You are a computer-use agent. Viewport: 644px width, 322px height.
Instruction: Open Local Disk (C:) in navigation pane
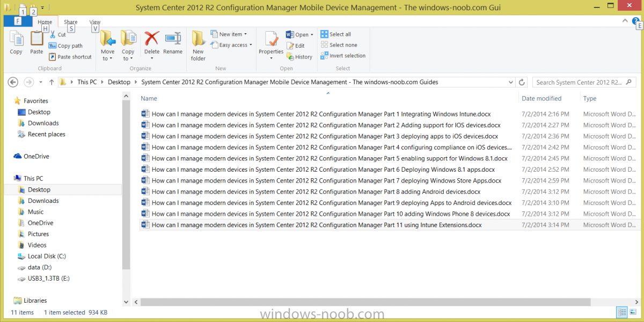point(41,256)
